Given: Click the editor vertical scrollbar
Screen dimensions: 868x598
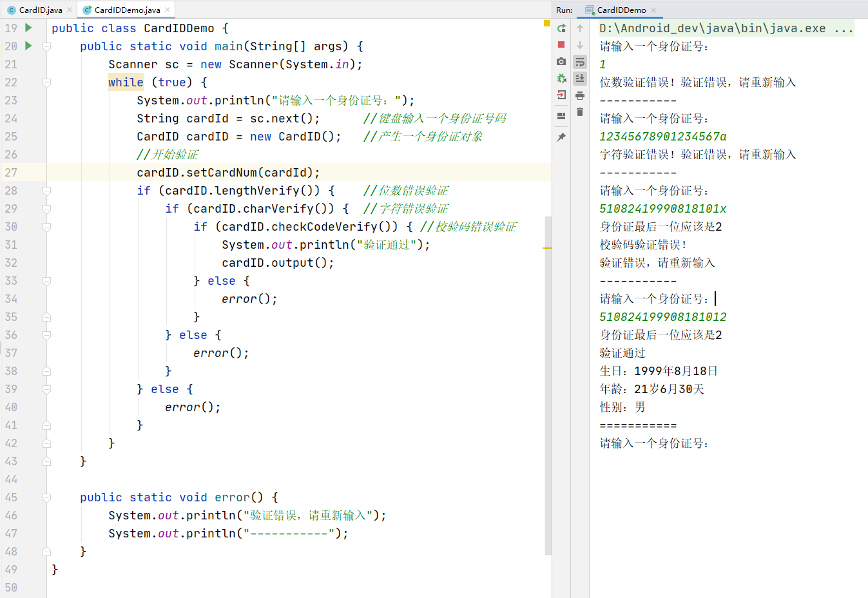Looking at the screenshot, I should 548,387.
